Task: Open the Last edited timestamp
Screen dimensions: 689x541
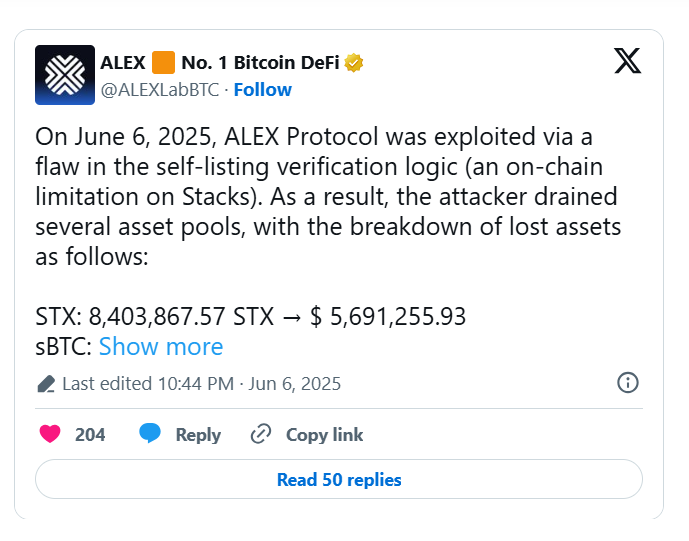Action: pyautogui.click(x=201, y=384)
